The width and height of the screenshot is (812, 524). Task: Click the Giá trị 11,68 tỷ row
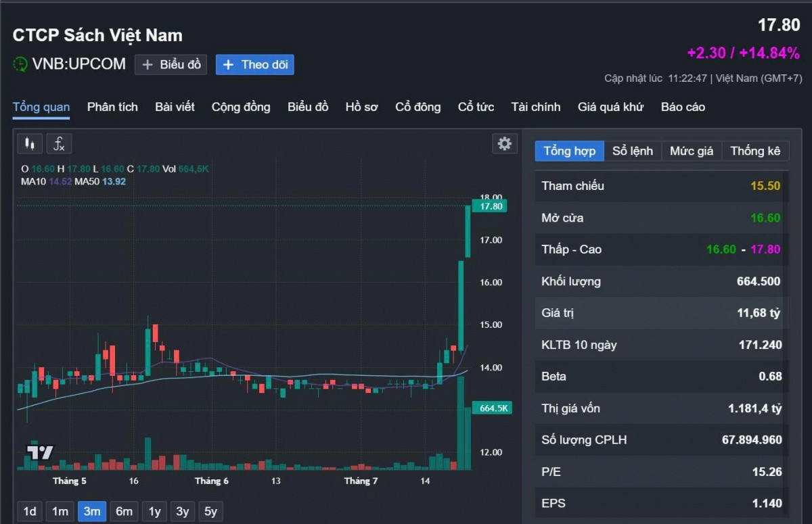pos(661,313)
